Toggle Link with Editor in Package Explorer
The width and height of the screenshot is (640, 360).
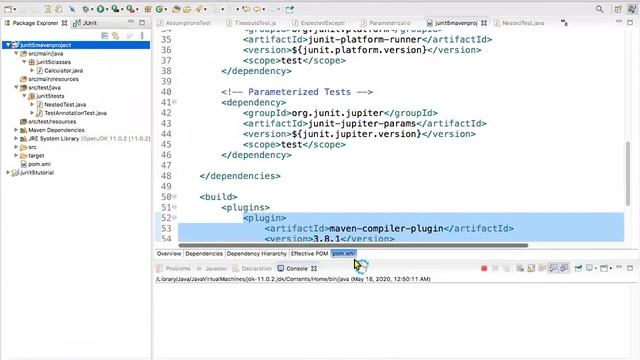(x=116, y=36)
